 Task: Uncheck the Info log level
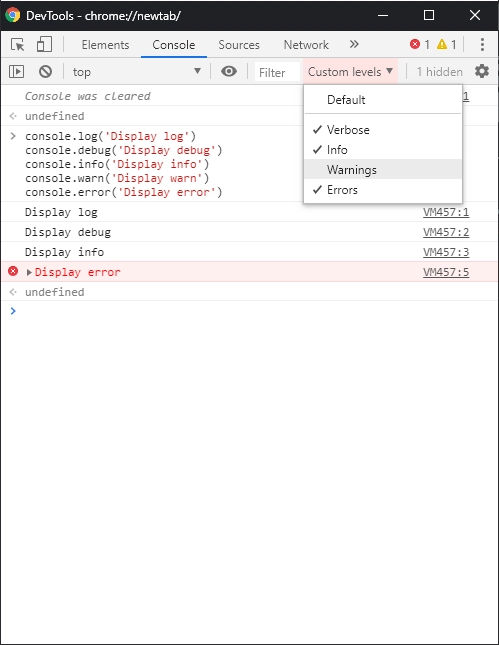pos(383,149)
